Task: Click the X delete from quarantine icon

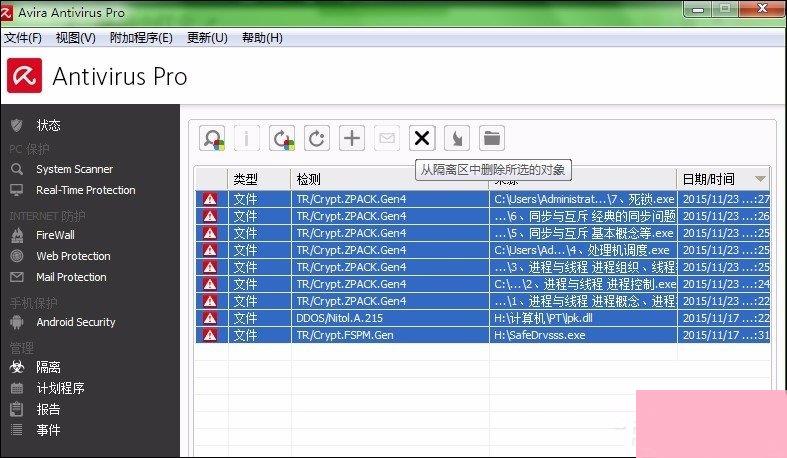Action: coord(422,138)
